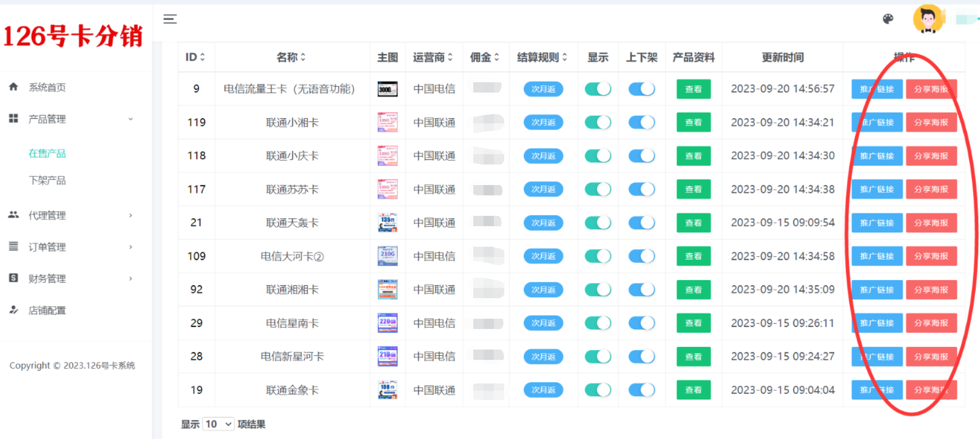
Task: Click update time 2023-09-15 09:26:11
Action: point(782,323)
